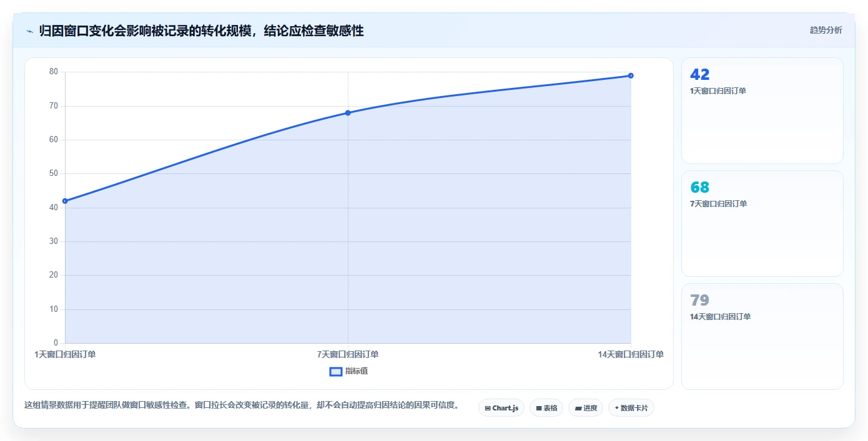Viewport: 868px width, 441px height.
Task: Click the 14天窗口归因订单 label in the third card
Action: pyautogui.click(x=721, y=317)
